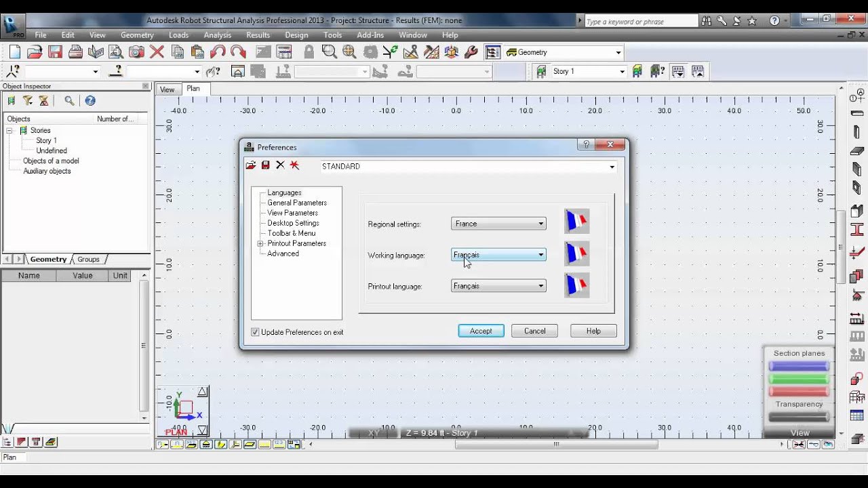
Task: Click the Design menu
Action: pos(296,35)
